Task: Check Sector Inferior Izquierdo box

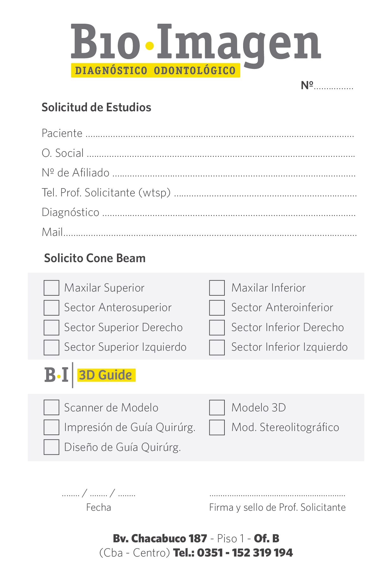Action: tap(217, 348)
